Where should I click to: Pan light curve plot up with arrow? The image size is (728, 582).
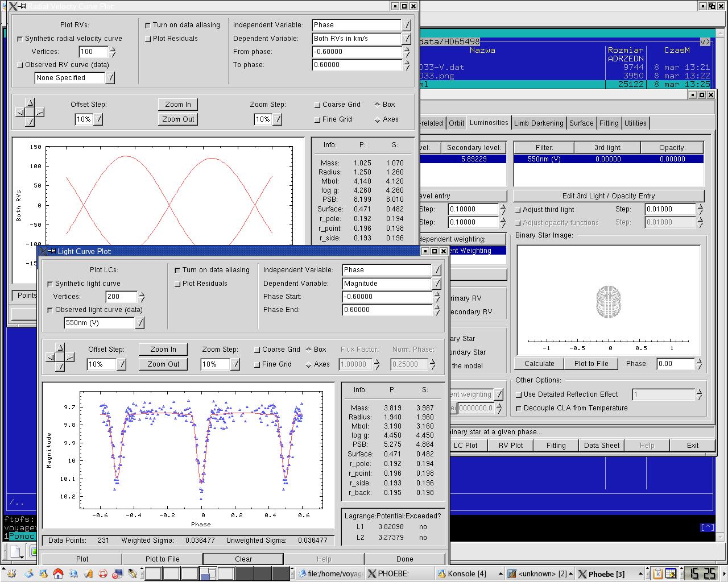click(60, 348)
